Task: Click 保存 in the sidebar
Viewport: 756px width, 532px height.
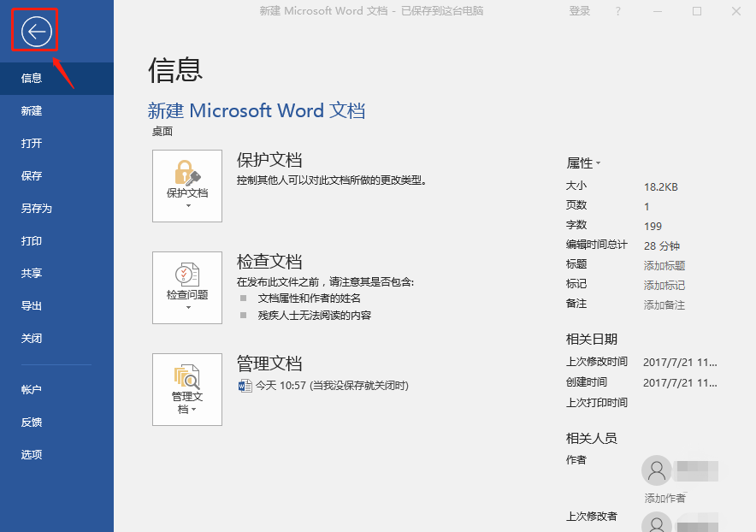Action: pyautogui.click(x=57, y=175)
